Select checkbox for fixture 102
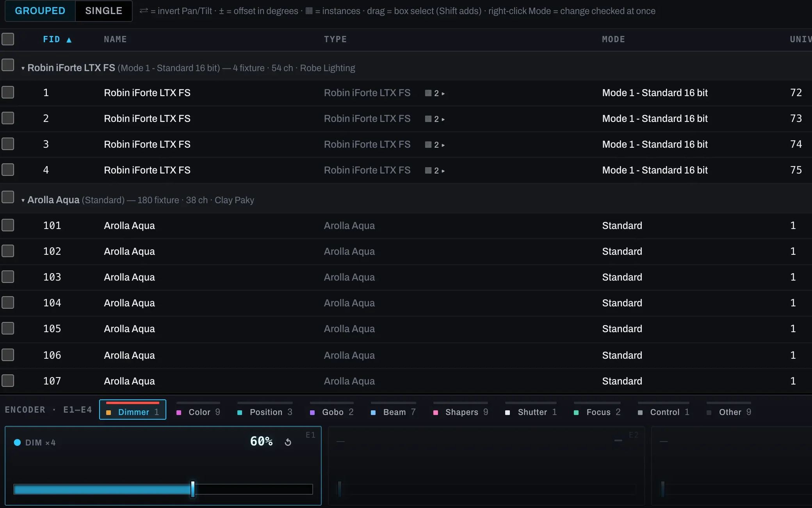Image resolution: width=812 pixels, height=508 pixels. pyautogui.click(x=8, y=251)
